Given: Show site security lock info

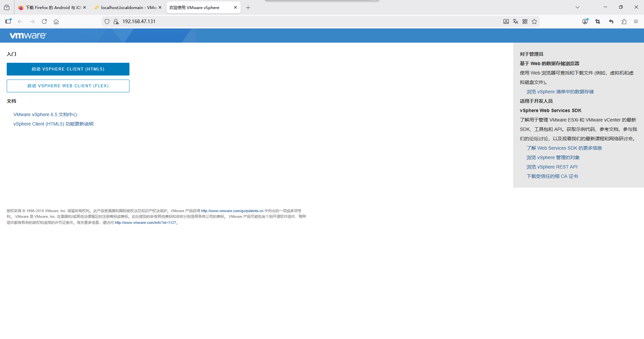Looking at the screenshot, I should tap(116, 21).
